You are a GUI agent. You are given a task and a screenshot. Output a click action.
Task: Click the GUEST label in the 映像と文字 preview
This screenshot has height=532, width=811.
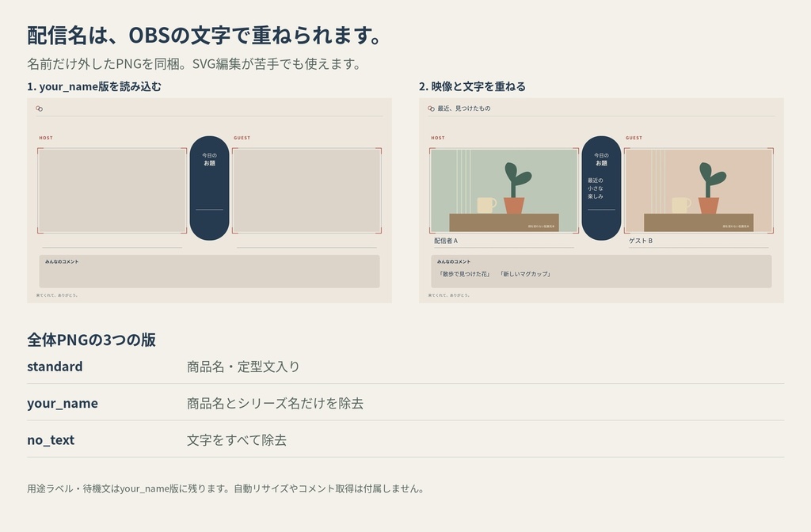point(634,138)
